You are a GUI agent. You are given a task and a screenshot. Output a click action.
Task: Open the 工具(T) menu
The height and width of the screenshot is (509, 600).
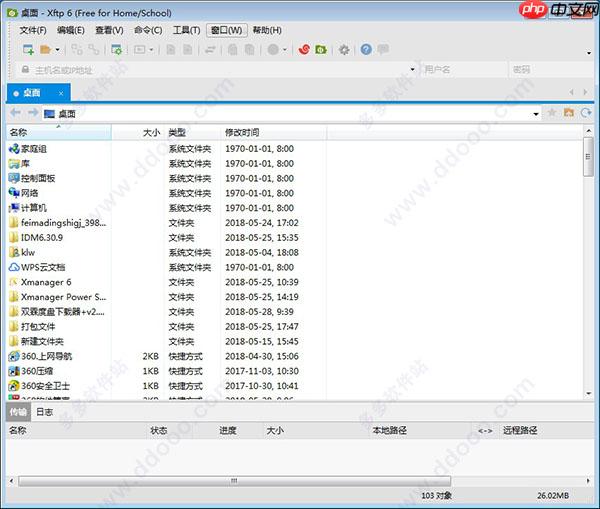tap(186, 30)
